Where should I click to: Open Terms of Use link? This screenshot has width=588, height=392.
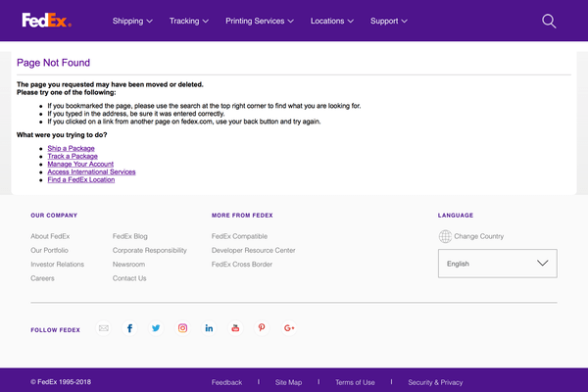tap(355, 382)
